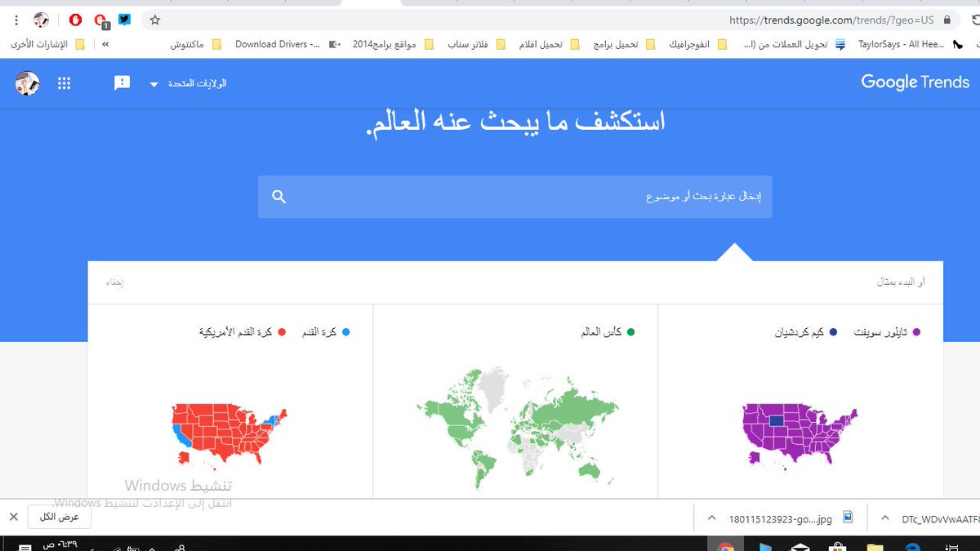
Task: Open the انفوجرافيك bookmarks folder
Action: click(697, 44)
